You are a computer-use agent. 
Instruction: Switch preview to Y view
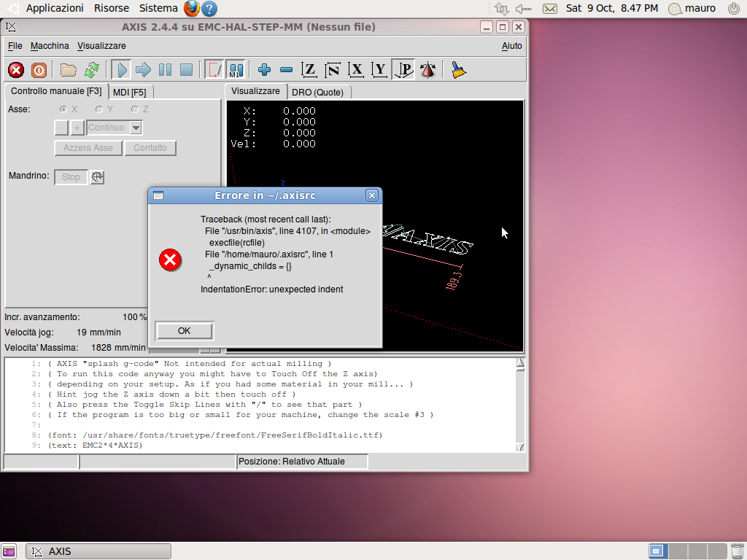379,70
